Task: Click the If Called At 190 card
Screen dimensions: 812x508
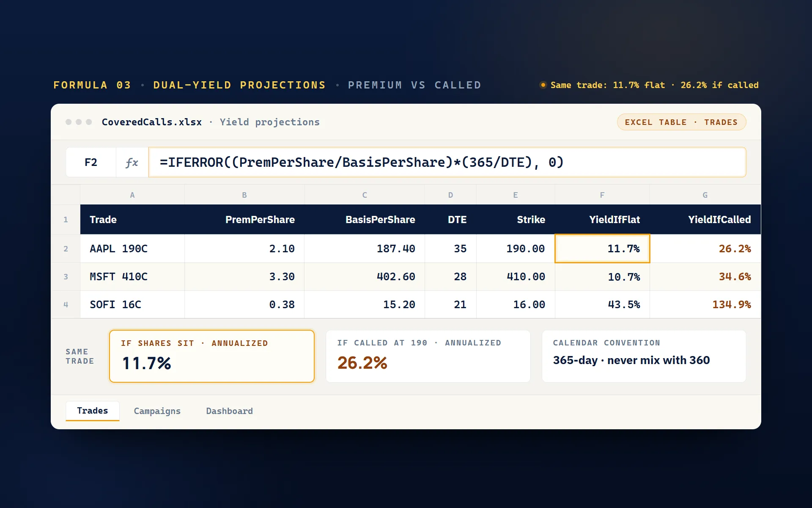Action: (428, 356)
